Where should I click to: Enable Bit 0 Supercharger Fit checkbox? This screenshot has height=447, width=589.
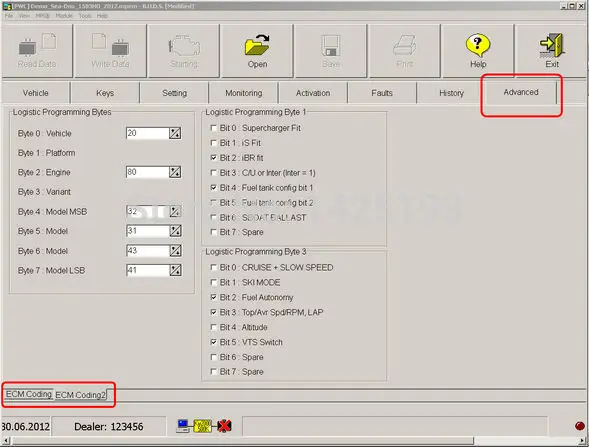(213, 128)
